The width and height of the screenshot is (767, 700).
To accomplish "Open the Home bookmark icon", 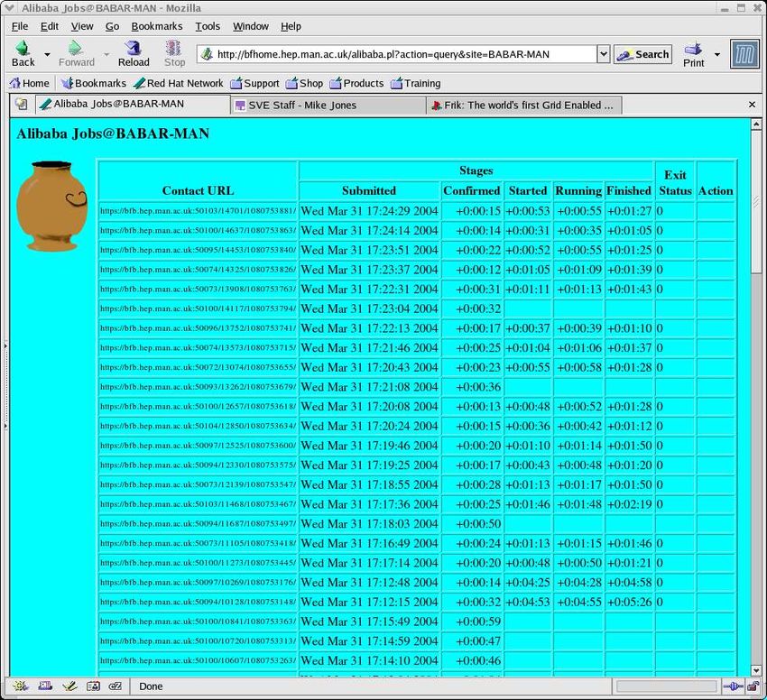I will tap(15, 83).
